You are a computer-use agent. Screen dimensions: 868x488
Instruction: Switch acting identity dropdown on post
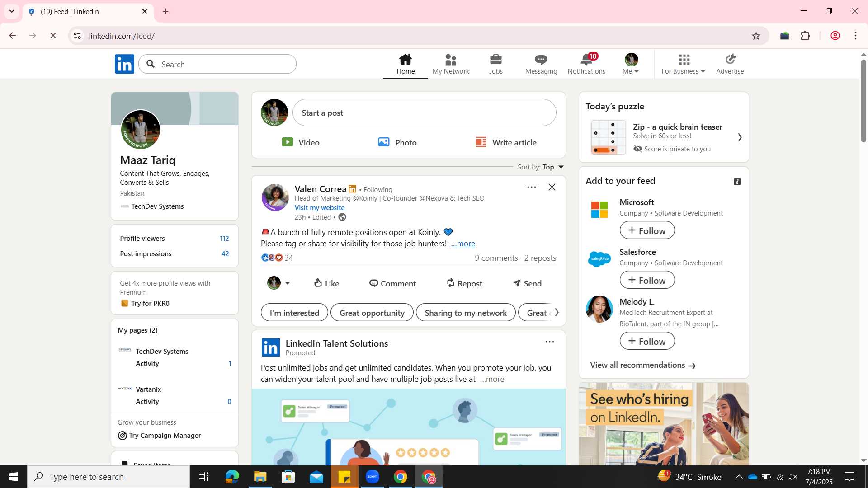coord(278,283)
